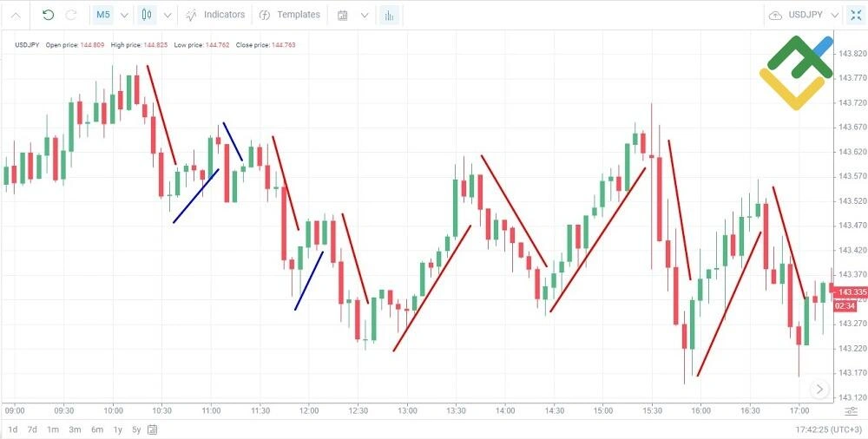868x439 pixels.
Task: Select the 1d range button
Action: 13,429
